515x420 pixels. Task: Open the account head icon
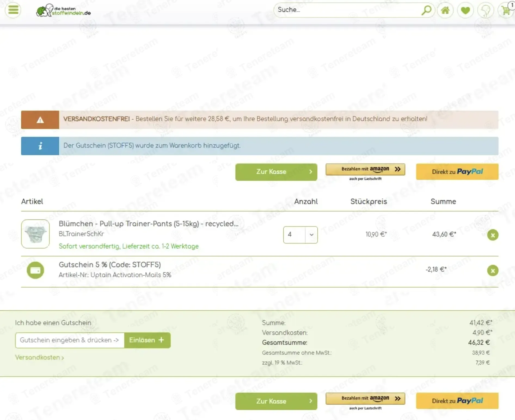tap(486, 10)
